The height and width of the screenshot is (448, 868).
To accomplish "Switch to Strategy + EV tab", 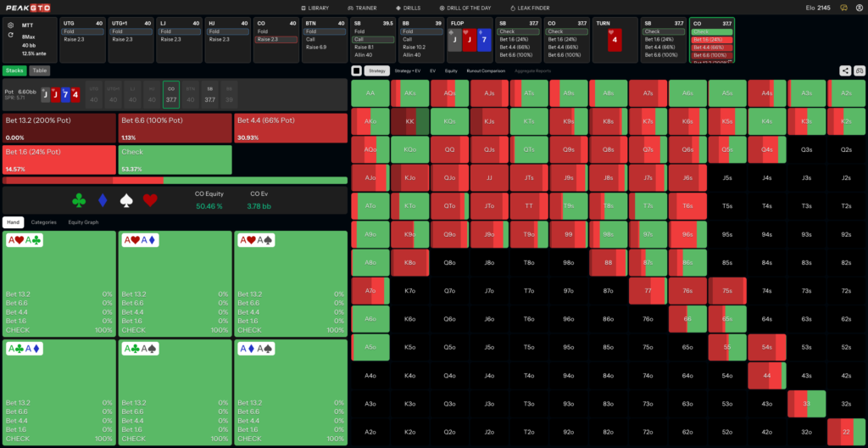I will 409,70.
